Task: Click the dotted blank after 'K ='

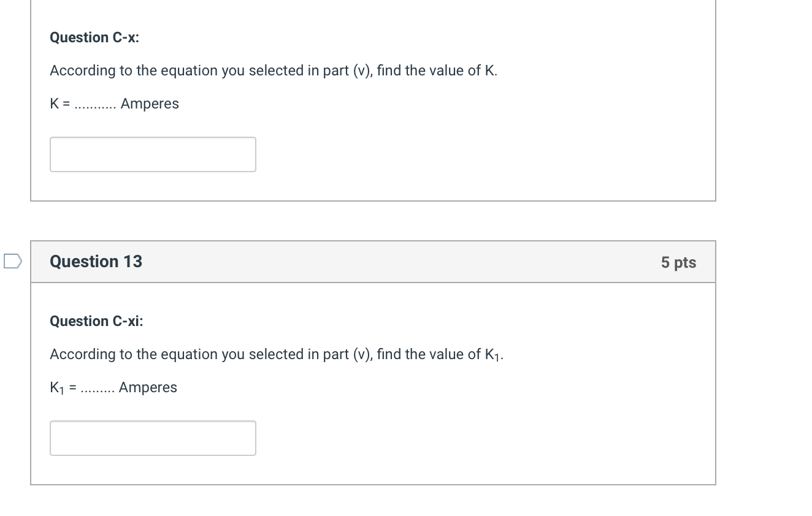Action: (95, 105)
